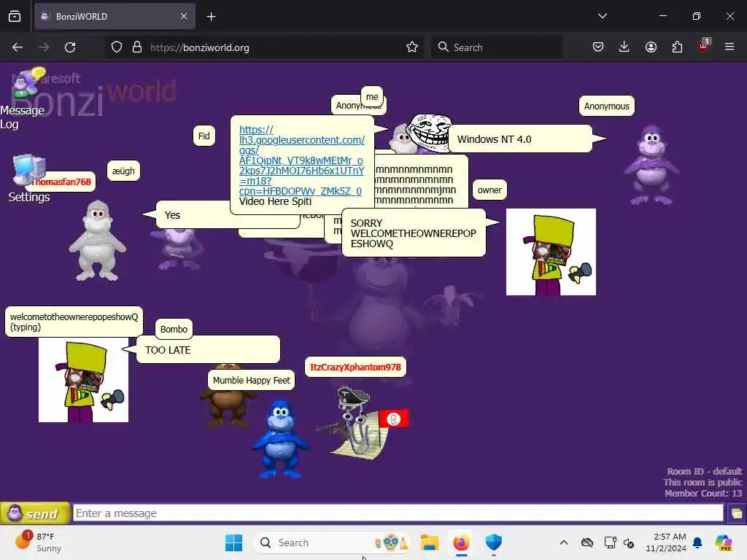Open the Firefox View icon
Viewport: 747px width, 560px height.
coord(15,16)
